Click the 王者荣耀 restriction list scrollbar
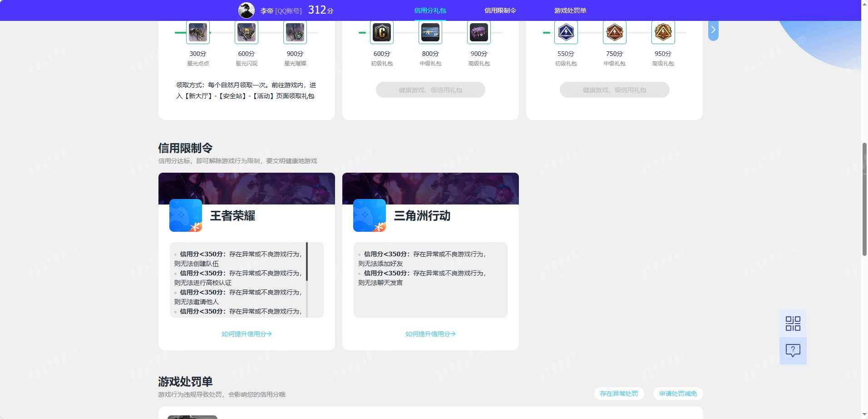Viewport: 868px width, 419px height. click(x=307, y=262)
